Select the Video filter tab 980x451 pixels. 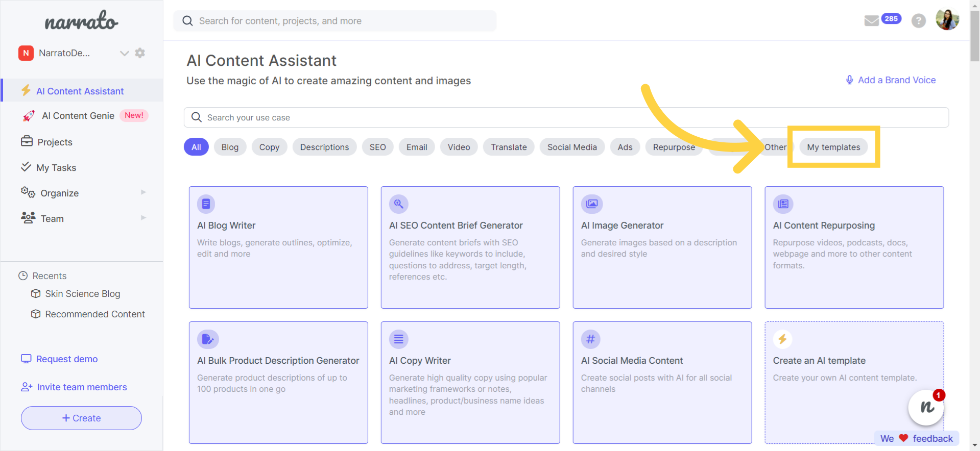[459, 147]
